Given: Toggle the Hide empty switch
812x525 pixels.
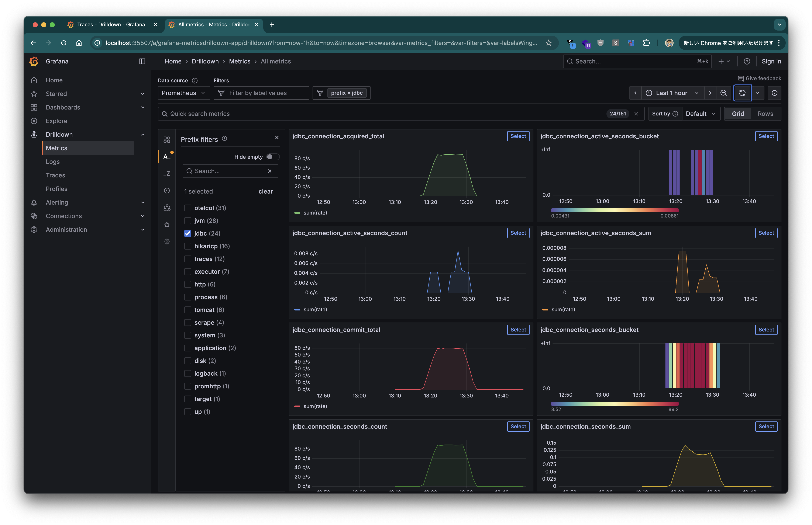Looking at the screenshot, I should pyautogui.click(x=272, y=157).
